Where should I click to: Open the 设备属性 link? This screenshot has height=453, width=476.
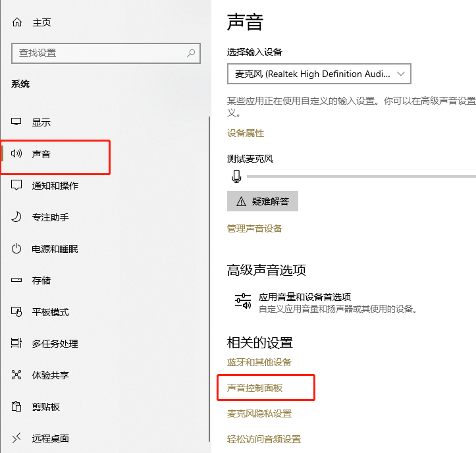(246, 133)
